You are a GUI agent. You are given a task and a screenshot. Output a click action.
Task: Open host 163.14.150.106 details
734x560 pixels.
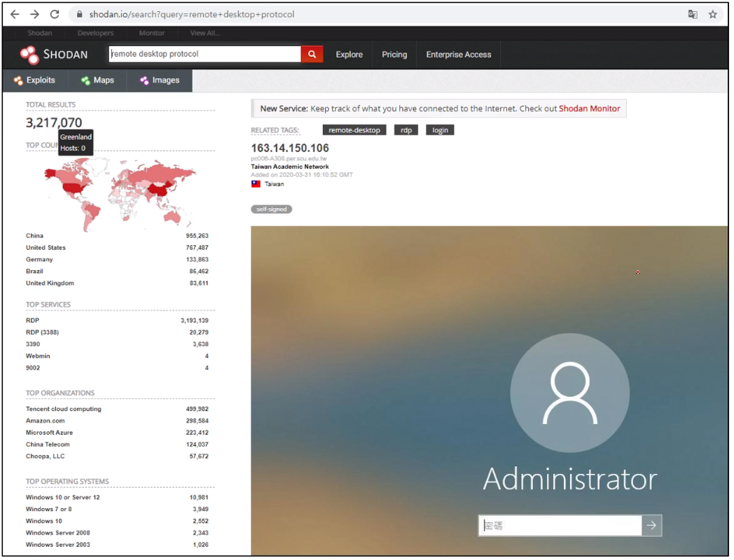[290, 148]
